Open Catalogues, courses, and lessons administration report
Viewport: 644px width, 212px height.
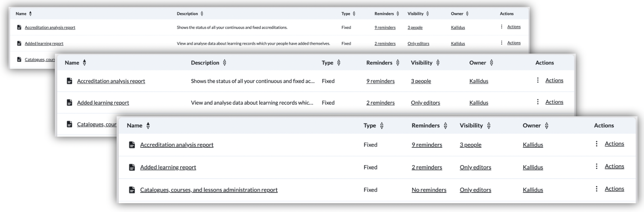(x=209, y=190)
